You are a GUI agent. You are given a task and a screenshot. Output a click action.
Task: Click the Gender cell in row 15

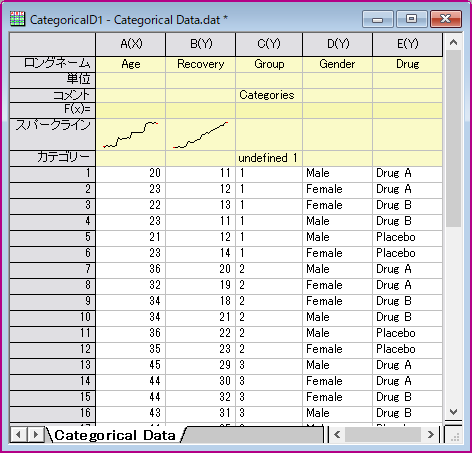[x=338, y=398]
